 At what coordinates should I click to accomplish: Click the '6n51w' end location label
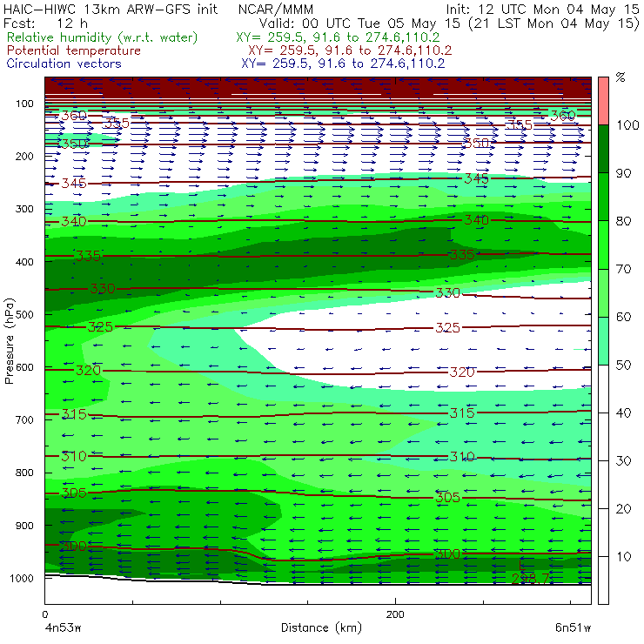(x=573, y=627)
